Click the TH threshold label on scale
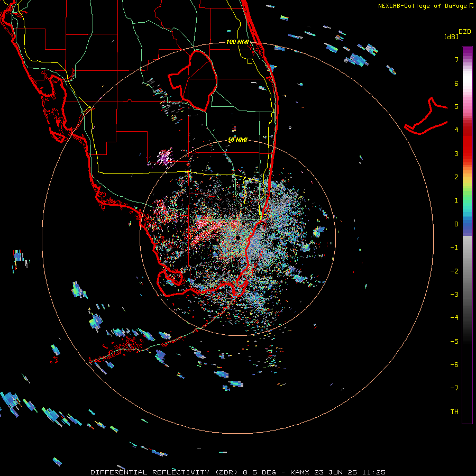Viewport: 476px width, 476px height. (x=454, y=411)
